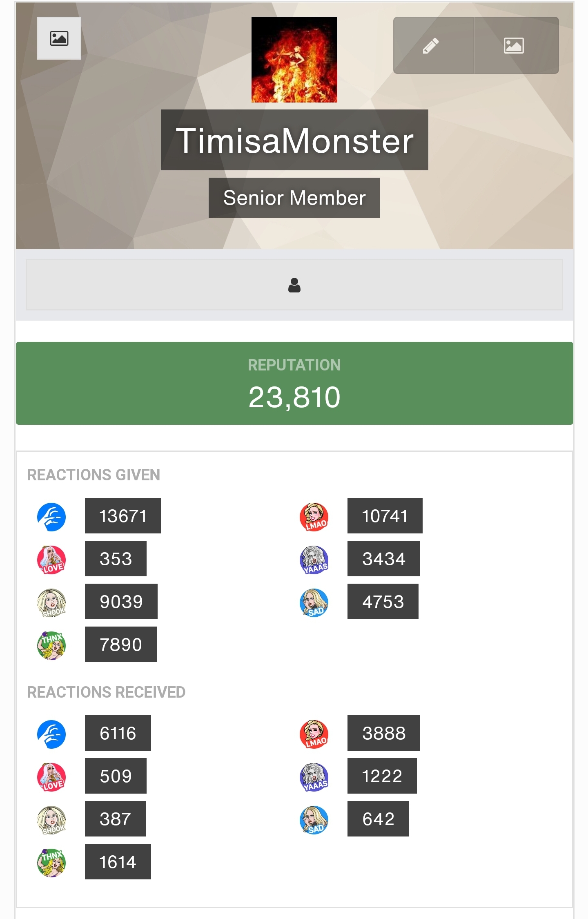
Task: Open the green Reputation 23,810 box
Action: 294,383
